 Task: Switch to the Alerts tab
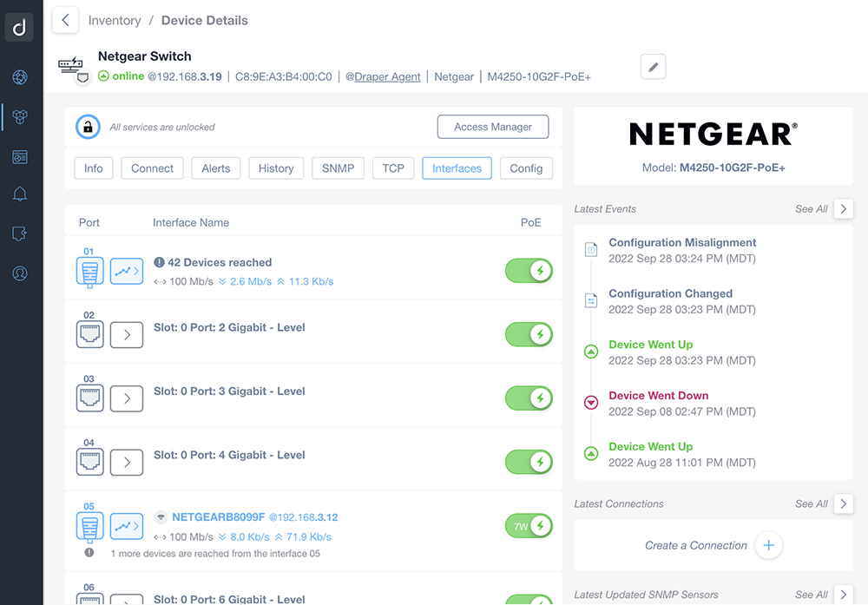(216, 168)
